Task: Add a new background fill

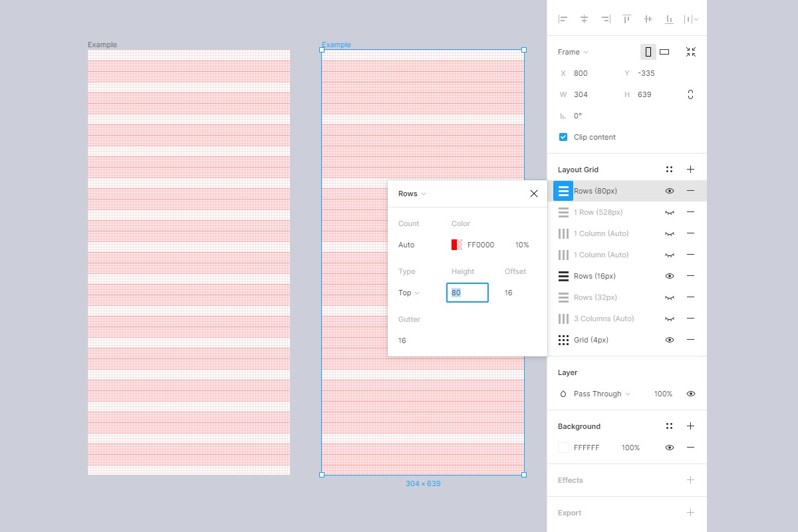Action: 691,426
